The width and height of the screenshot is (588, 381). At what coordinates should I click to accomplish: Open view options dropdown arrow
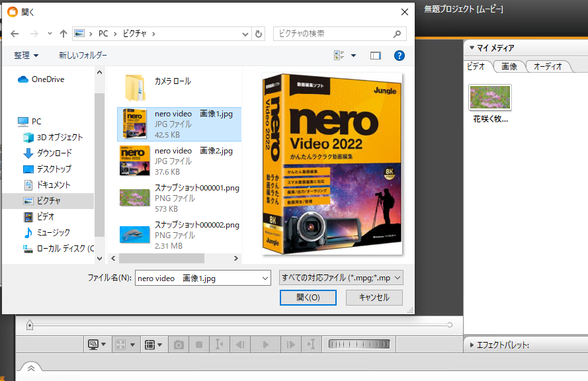click(353, 56)
